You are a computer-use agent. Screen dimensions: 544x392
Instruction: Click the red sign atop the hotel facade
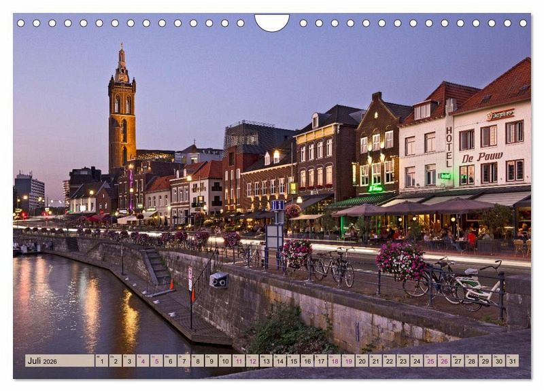point(500,115)
